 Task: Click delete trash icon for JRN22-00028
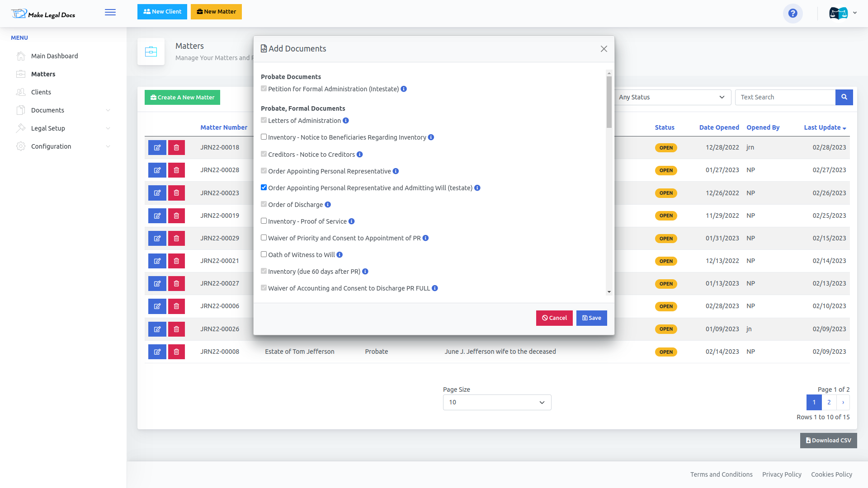tap(176, 170)
